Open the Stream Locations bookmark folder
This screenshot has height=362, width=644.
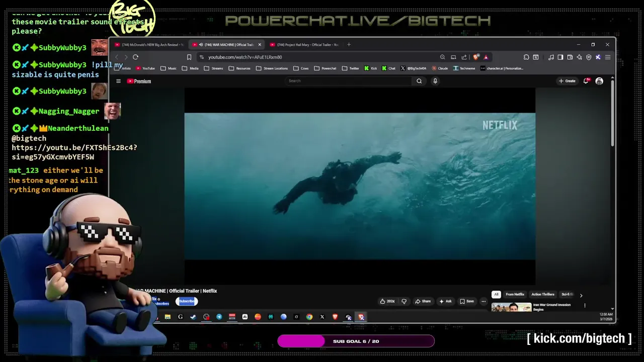pos(272,68)
